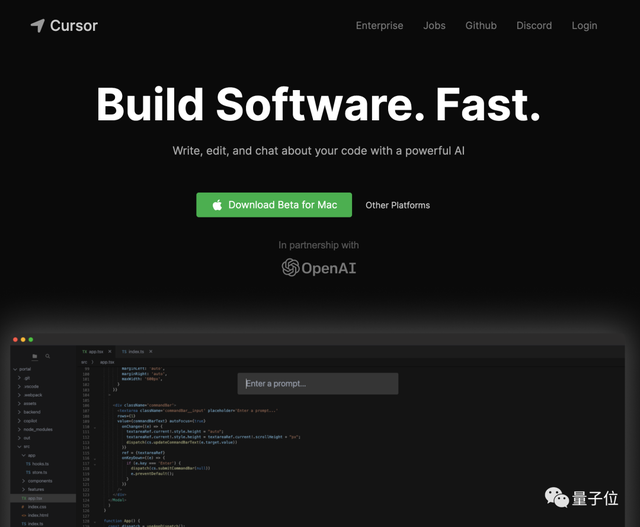Click Download Beta for Mac button
This screenshot has width=640, height=527.
274,205
